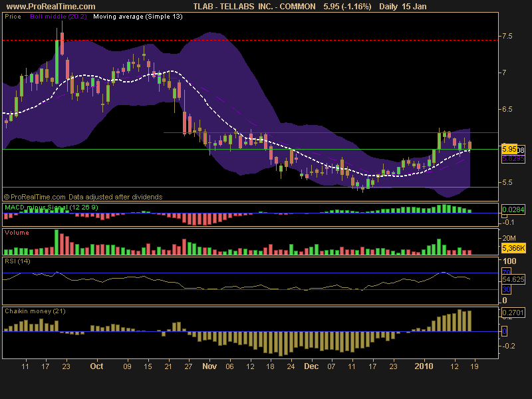Click the 5.95 (-1.16%) price text in header

(x=347, y=7)
